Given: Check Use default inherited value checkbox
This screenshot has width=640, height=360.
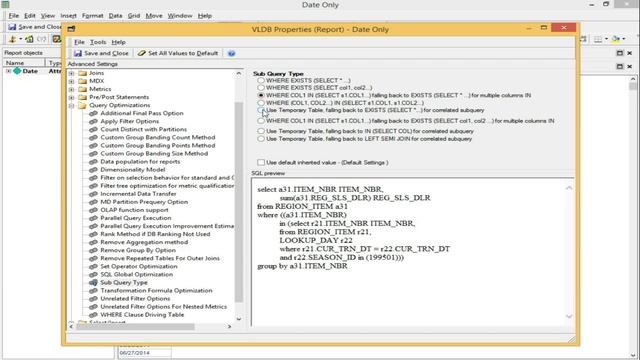Looking at the screenshot, I should click(261, 162).
